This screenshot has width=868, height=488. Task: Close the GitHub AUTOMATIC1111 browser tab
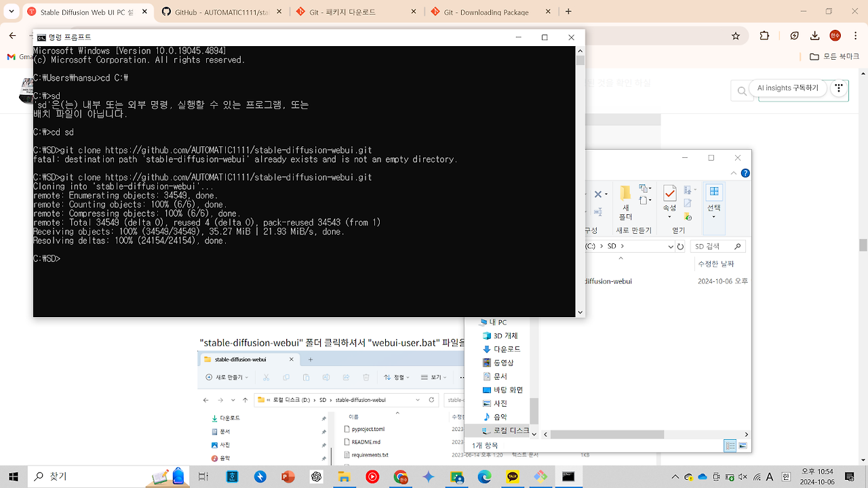pos(277,12)
